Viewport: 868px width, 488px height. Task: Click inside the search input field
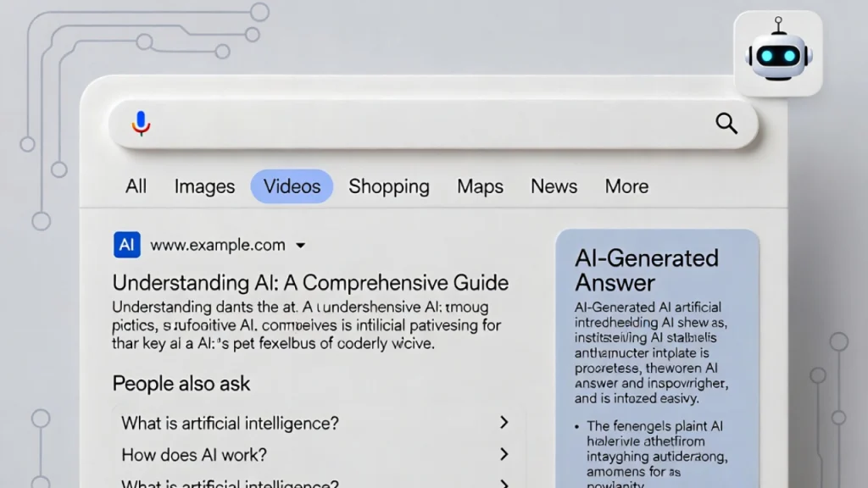point(424,123)
